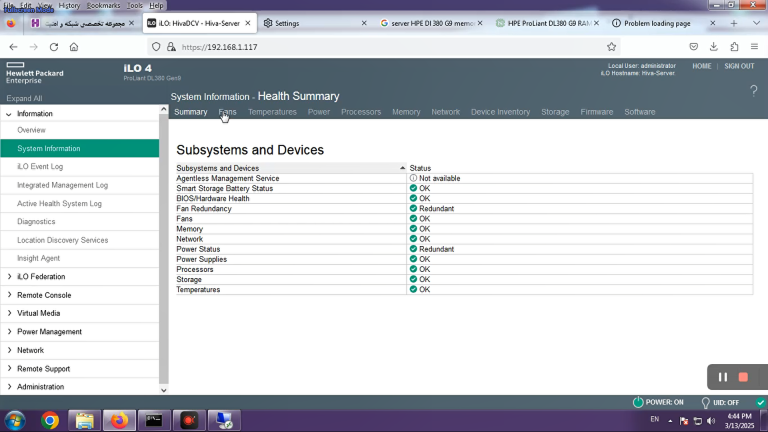Expand the Remote Support section
768x432 pixels.
(9, 368)
